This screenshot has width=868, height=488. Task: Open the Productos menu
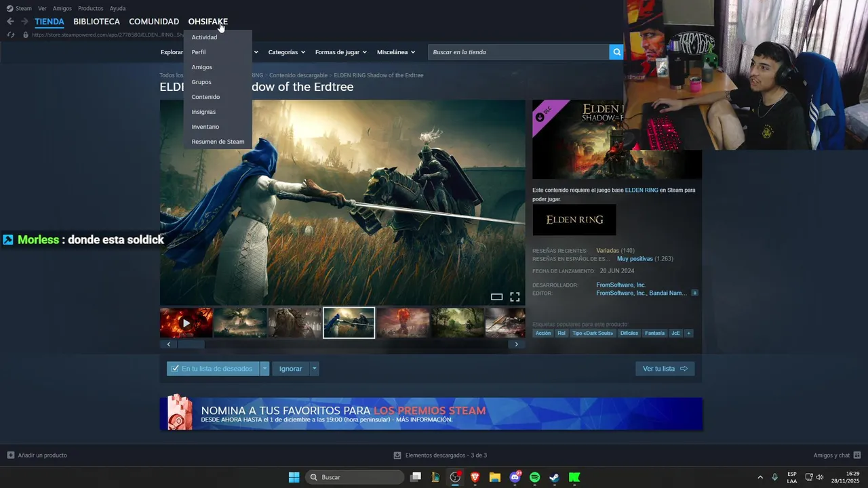click(91, 8)
